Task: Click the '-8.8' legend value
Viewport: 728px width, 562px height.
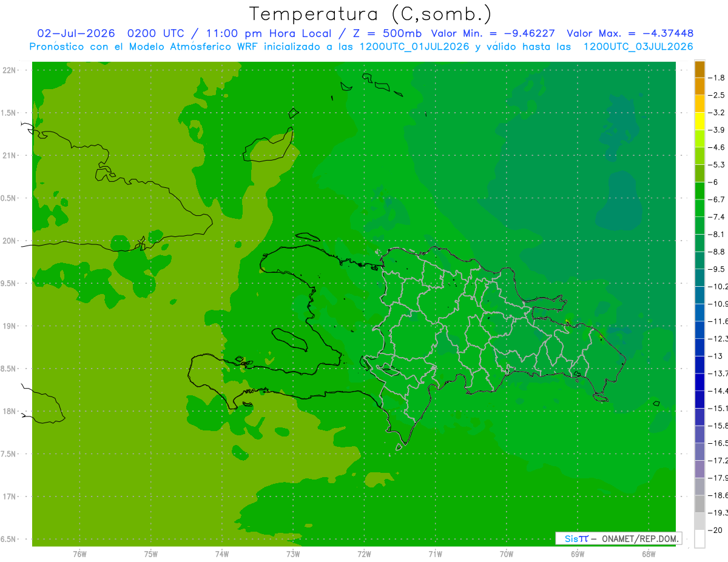Action: 717,252
